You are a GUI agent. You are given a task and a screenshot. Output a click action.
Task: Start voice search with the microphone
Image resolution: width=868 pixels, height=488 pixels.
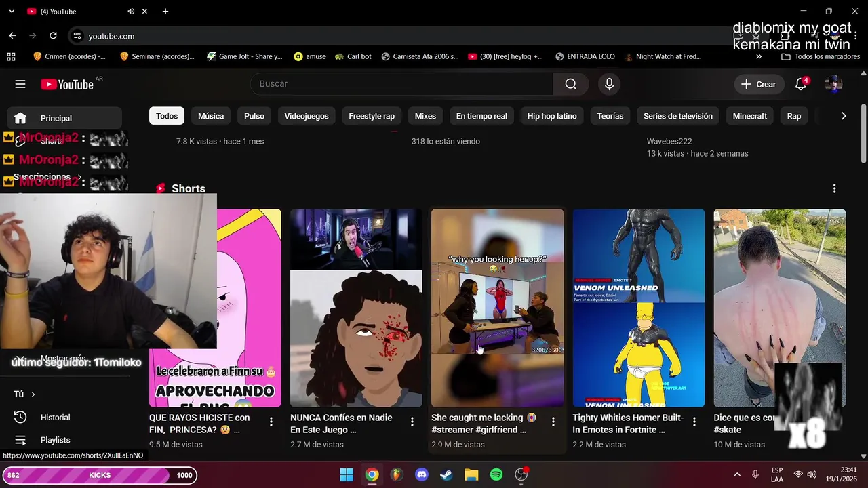tap(609, 84)
